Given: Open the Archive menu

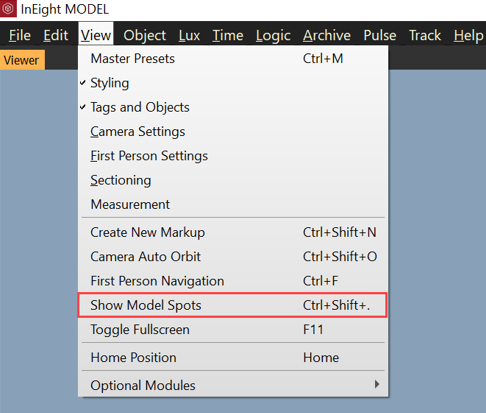Looking at the screenshot, I should (327, 35).
